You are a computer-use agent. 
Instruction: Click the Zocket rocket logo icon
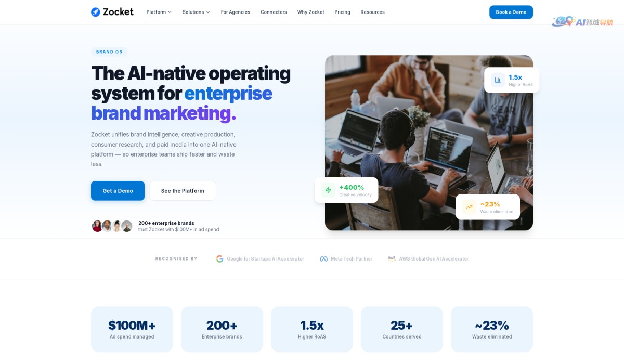pos(96,12)
